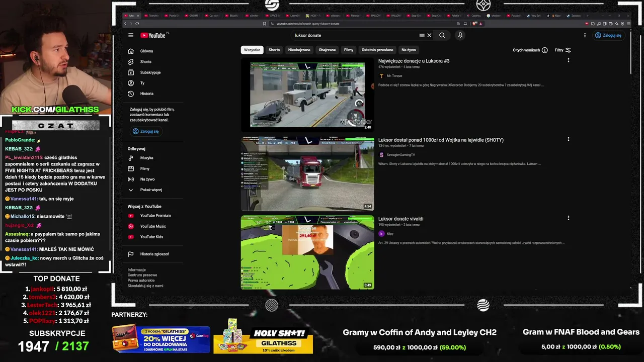Image resolution: width=644 pixels, height=362 pixels.
Task: Open YouTube Premium icon in sidebar
Action: (x=131, y=216)
